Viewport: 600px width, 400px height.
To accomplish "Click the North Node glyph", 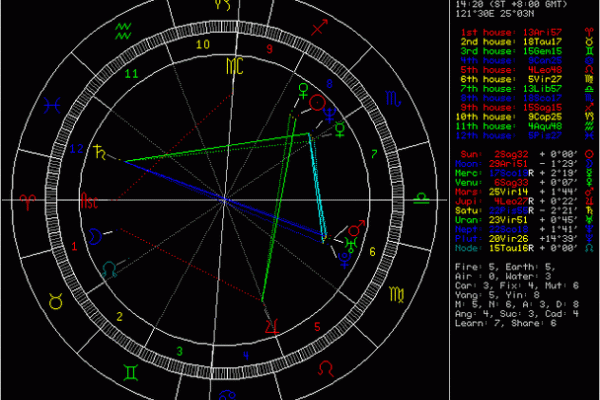I will pos(108,268).
